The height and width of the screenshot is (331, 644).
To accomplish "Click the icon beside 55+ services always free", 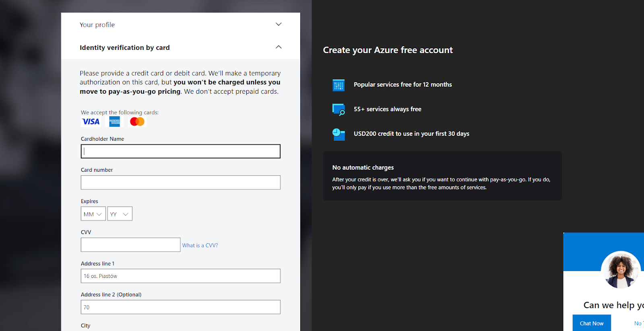I will [x=339, y=109].
